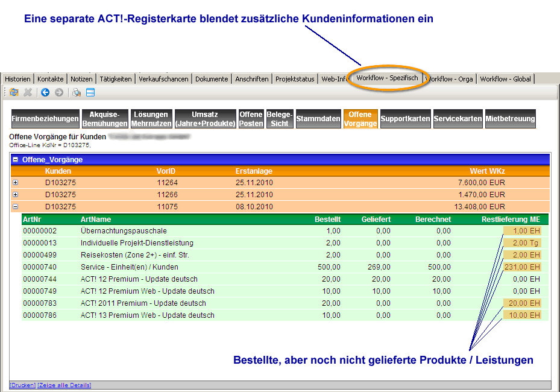560x392 pixels.
Task: Click the ArtNr column header
Action: [x=32, y=220]
